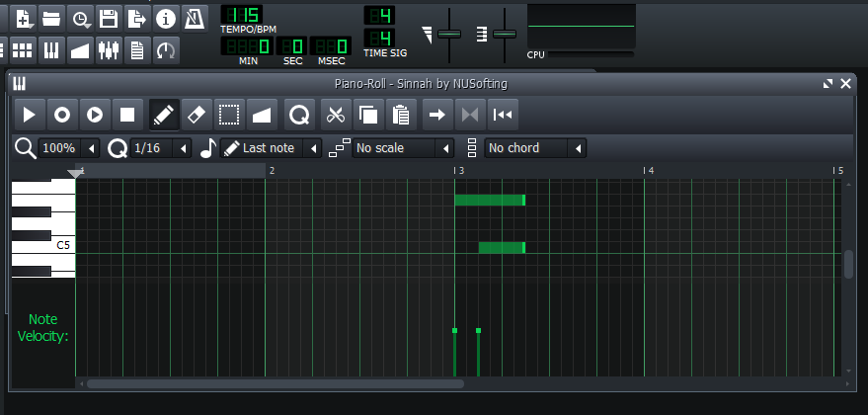Click bar 2 marker in timeline
The image size is (868, 415).
click(x=271, y=171)
